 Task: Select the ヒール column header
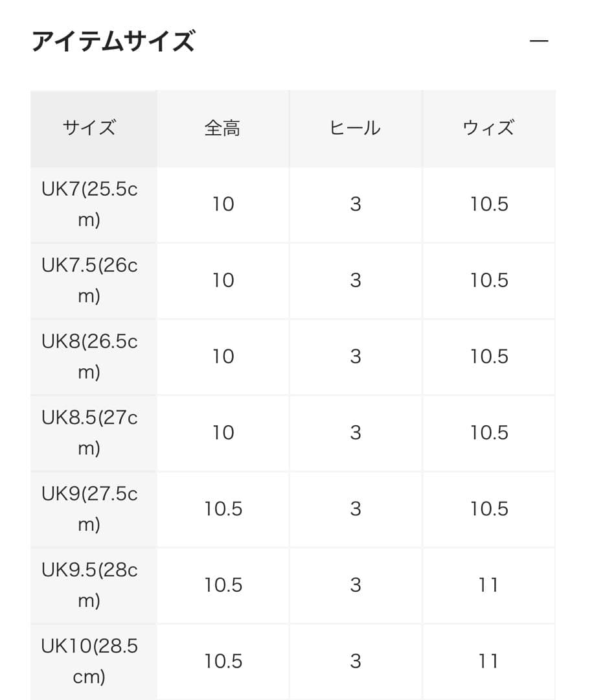point(355,128)
